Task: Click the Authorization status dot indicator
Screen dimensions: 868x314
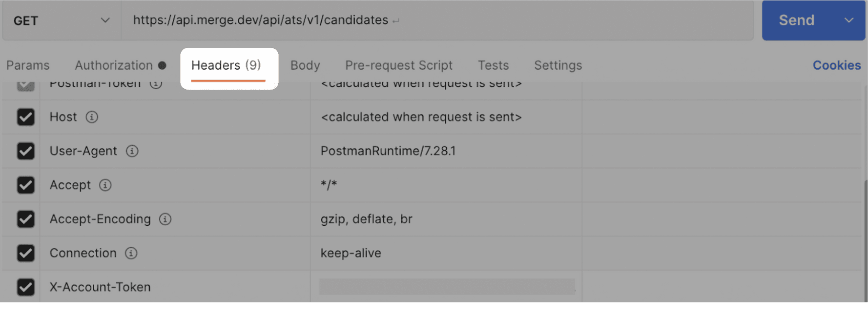Action: 161,64
